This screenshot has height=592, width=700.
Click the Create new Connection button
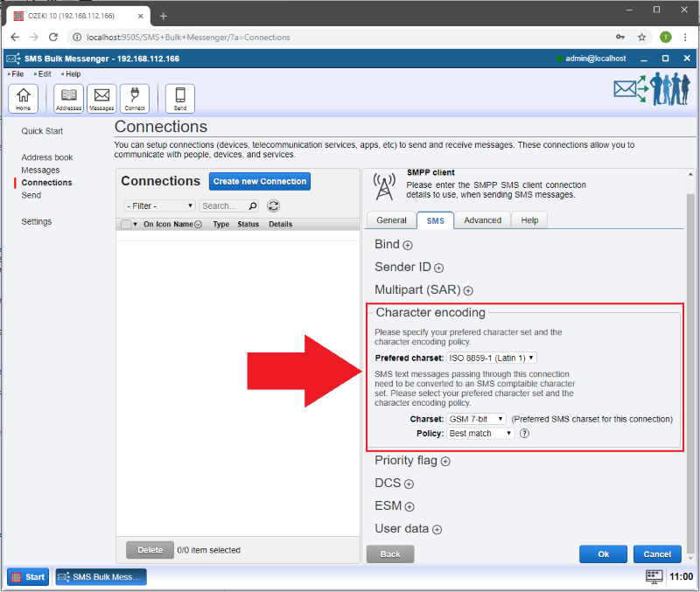[259, 181]
